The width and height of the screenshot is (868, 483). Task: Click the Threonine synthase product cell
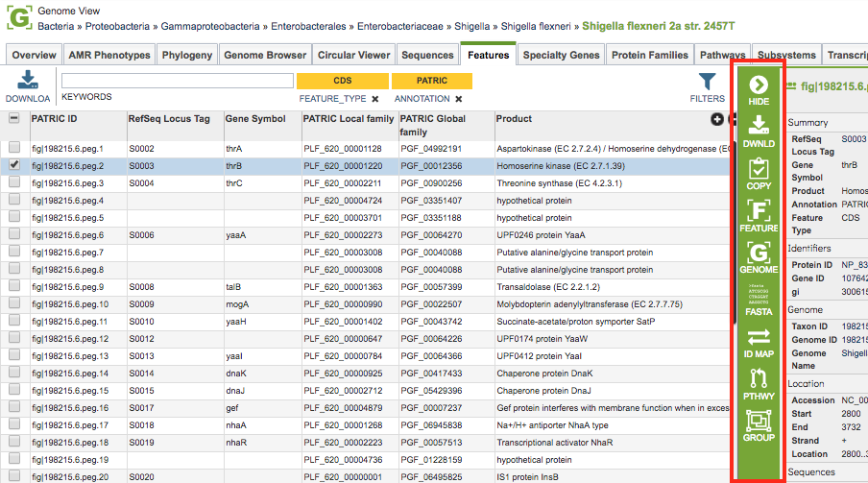click(559, 182)
